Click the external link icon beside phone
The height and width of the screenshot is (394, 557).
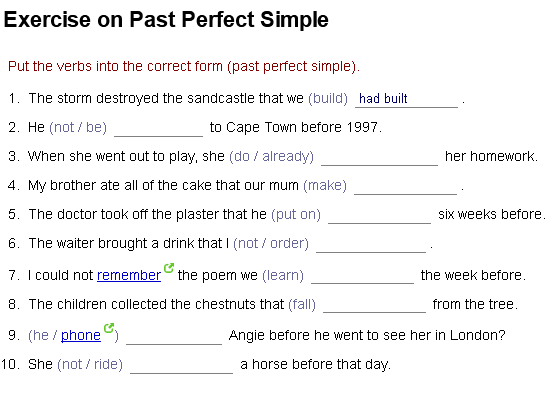109,328
